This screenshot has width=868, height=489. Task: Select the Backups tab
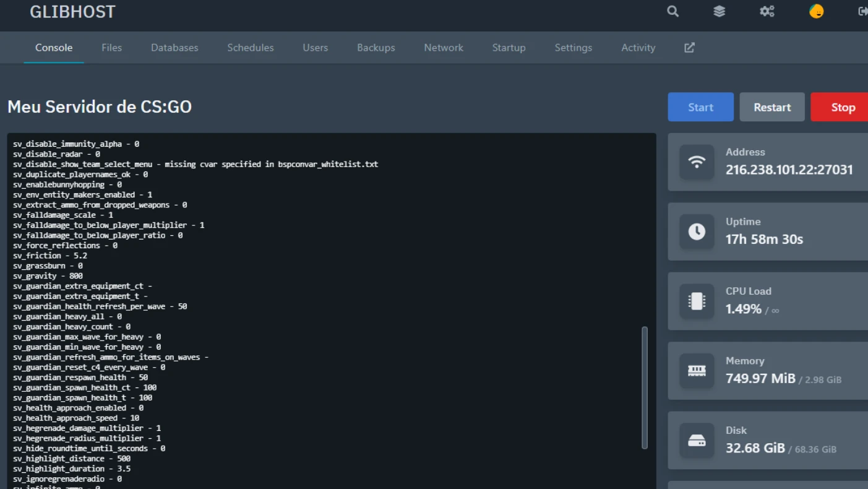[376, 48]
